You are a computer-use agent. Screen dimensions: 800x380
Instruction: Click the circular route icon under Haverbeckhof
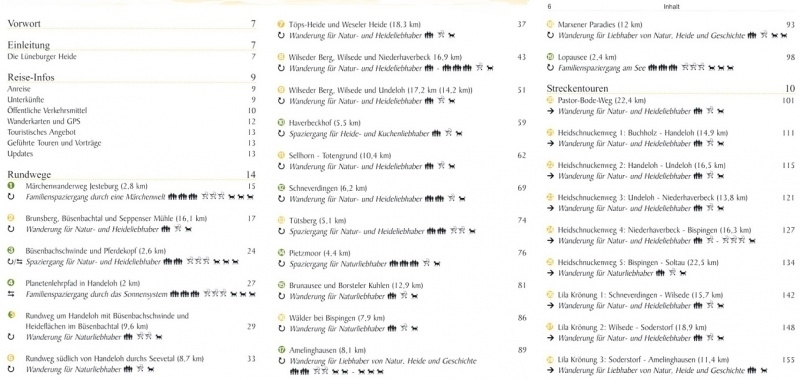point(281,134)
